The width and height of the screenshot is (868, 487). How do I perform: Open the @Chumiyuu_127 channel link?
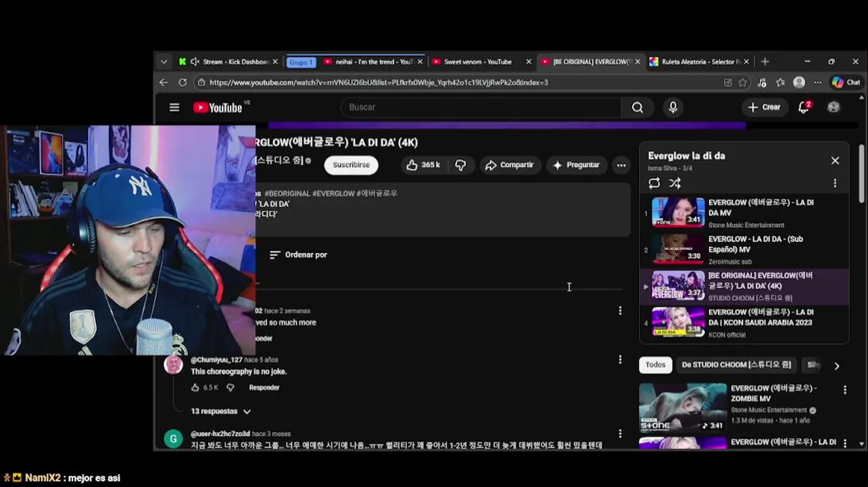(216, 360)
